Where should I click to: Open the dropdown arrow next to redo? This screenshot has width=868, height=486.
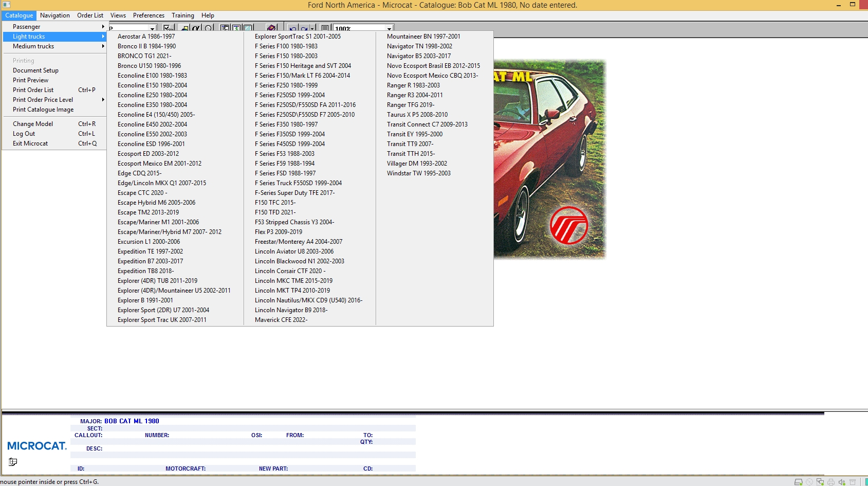312,28
